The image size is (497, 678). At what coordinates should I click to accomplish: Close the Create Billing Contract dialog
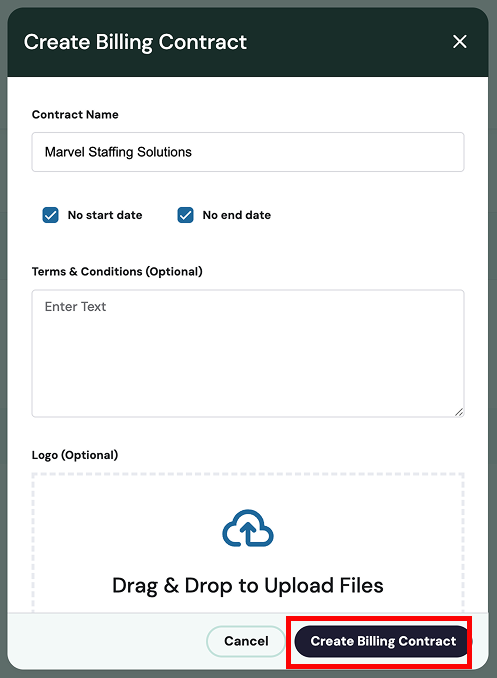pyautogui.click(x=459, y=42)
